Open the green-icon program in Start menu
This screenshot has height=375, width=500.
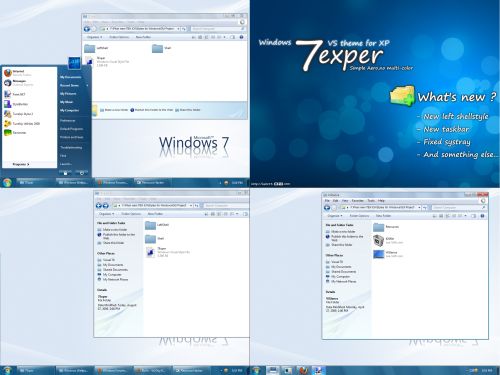[x=15, y=132]
